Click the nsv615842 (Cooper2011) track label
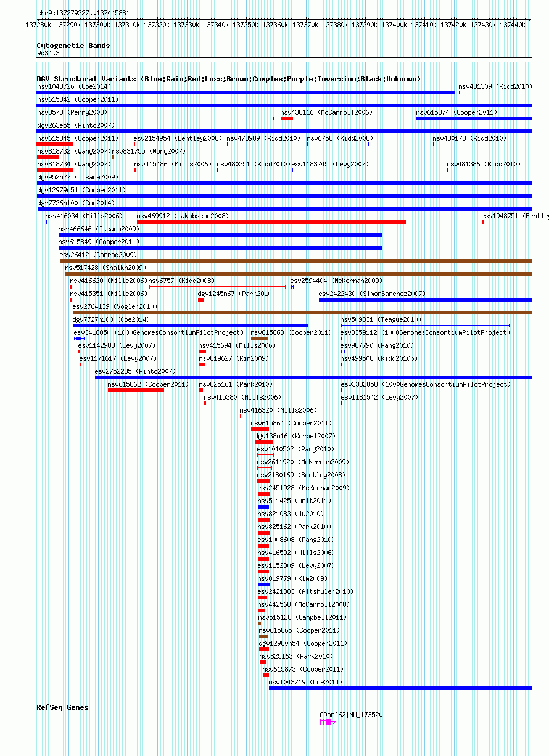 (x=78, y=99)
